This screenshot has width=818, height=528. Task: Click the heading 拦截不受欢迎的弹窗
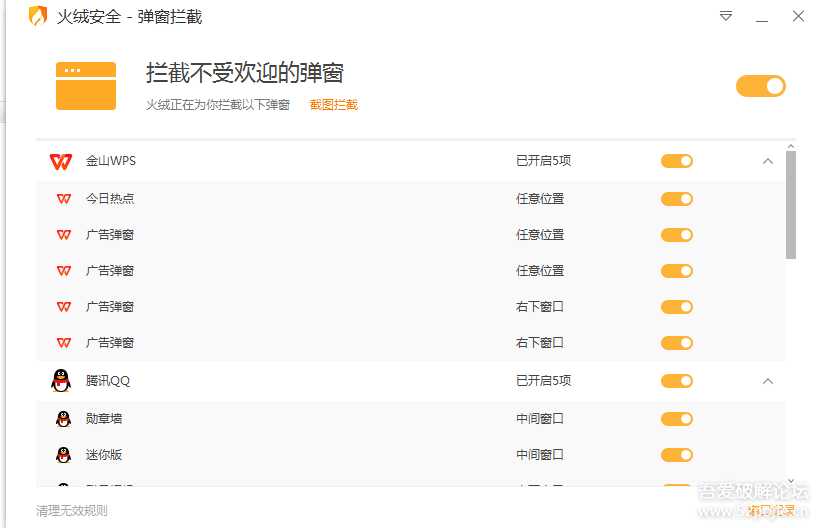[x=245, y=73]
